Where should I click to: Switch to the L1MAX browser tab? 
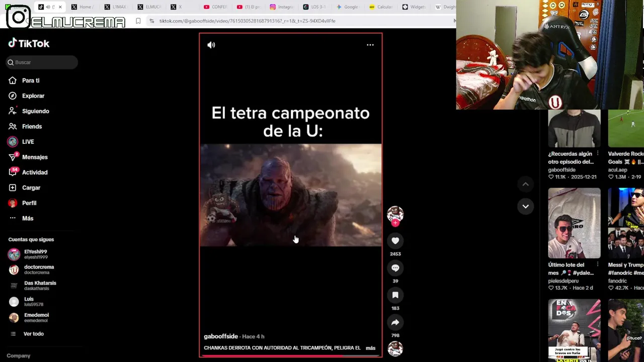(x=115, y=7)
